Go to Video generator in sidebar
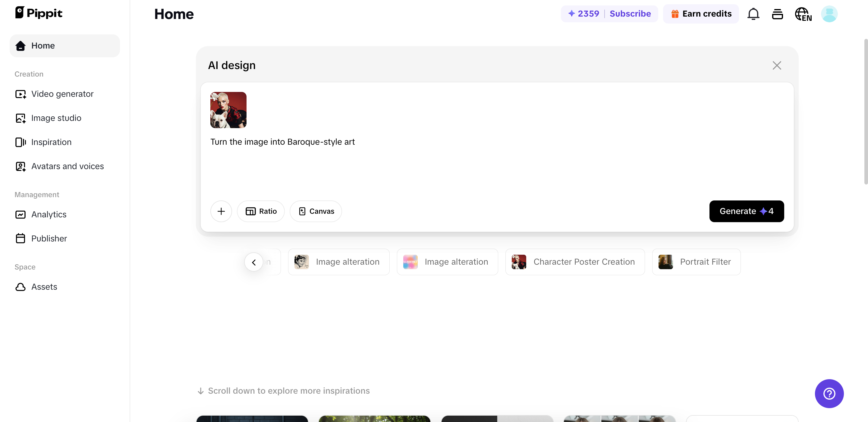Image resolution: width=868 pixels, height=422 pixels. (62, 94)
